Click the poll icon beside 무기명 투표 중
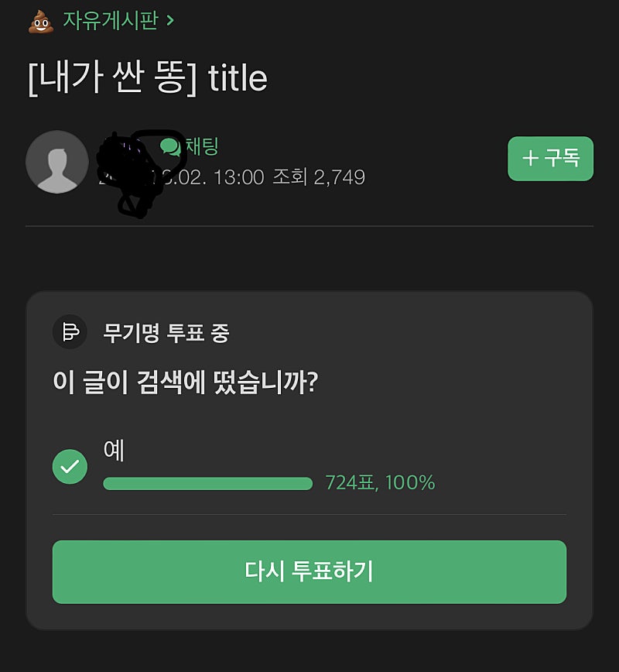 [70, 333]
